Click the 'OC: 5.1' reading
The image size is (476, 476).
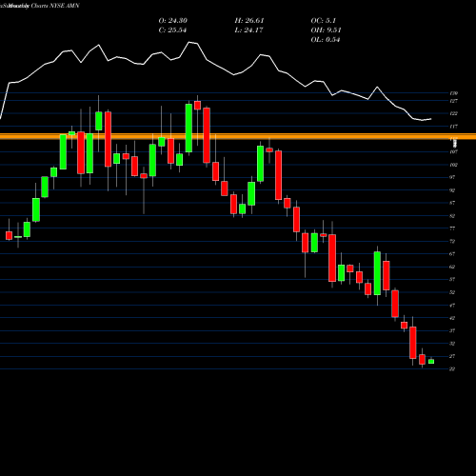[324, 21]
